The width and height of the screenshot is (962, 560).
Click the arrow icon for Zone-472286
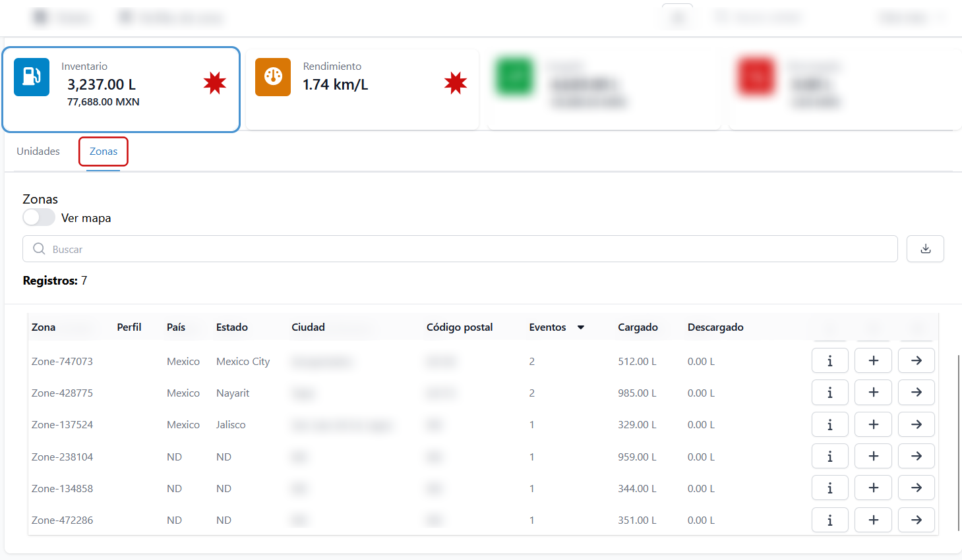coord(917,520)
